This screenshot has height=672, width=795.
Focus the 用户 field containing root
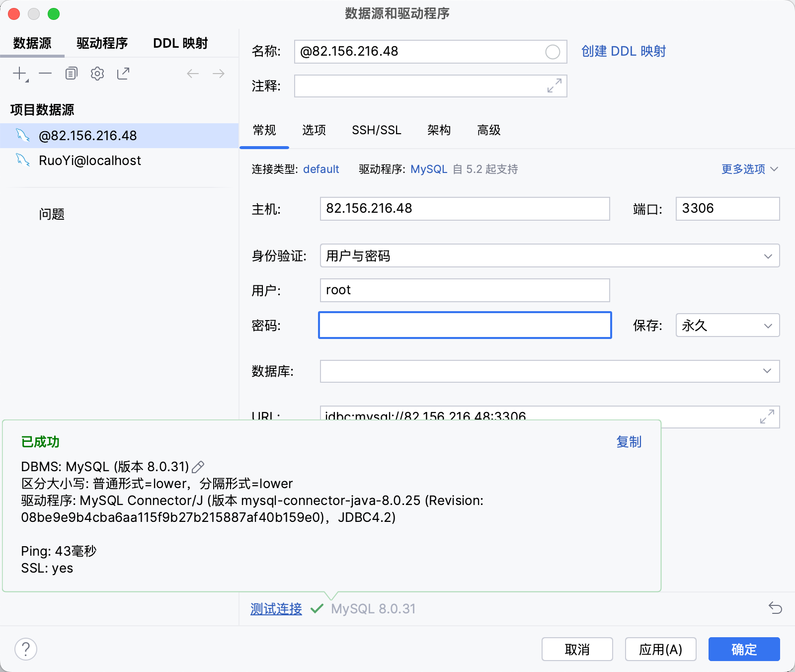point(465,290)
